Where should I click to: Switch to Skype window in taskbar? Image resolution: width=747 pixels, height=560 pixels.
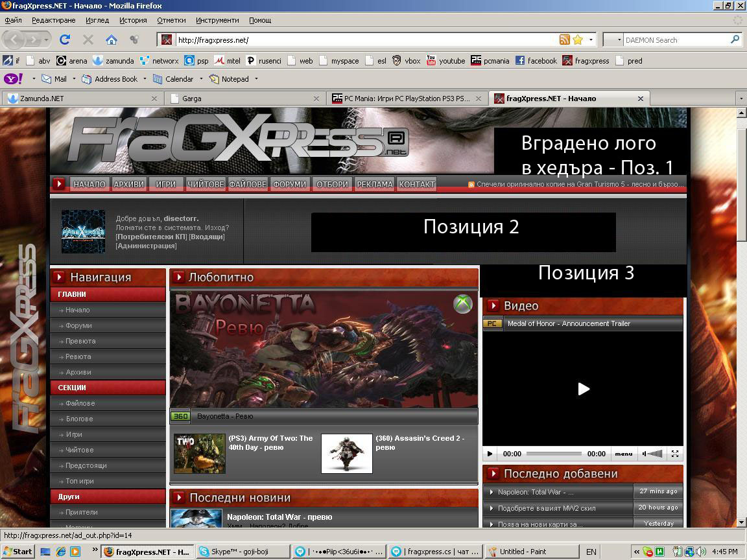click(x=243, y=552)
